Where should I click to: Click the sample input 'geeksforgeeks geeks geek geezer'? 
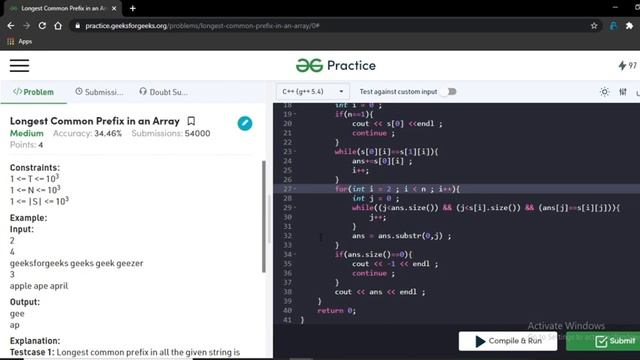click(76, 263)
